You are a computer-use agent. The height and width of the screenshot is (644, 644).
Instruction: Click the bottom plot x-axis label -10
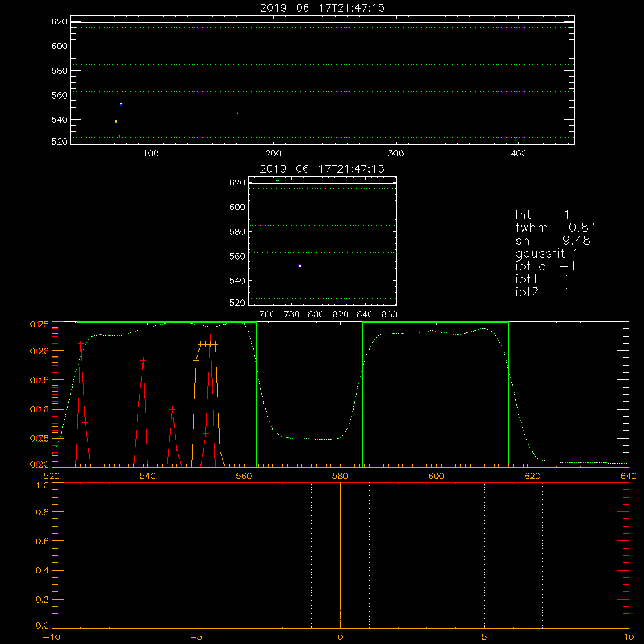[x=52, y=637]
